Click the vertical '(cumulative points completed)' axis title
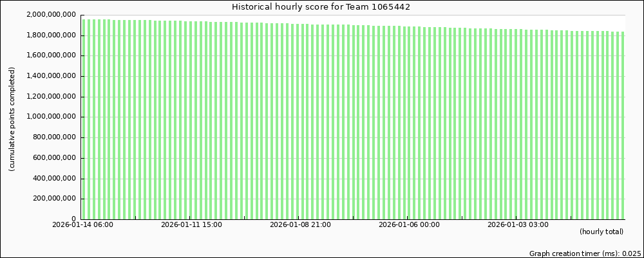The image size is (644, 258). [x=12, y=119]
